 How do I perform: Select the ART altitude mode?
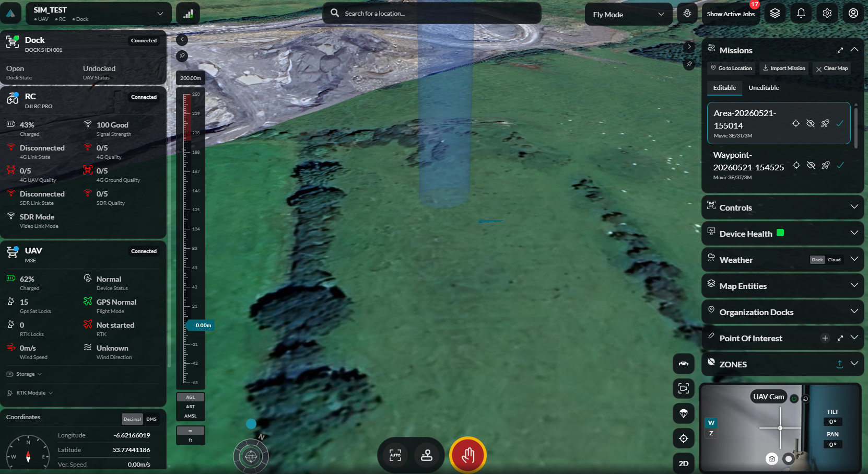(191, 407)
